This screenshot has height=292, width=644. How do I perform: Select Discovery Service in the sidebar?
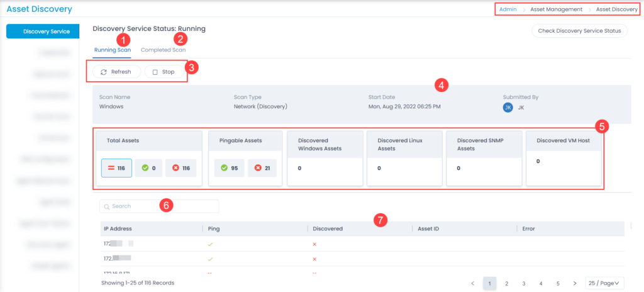[43, 31]
